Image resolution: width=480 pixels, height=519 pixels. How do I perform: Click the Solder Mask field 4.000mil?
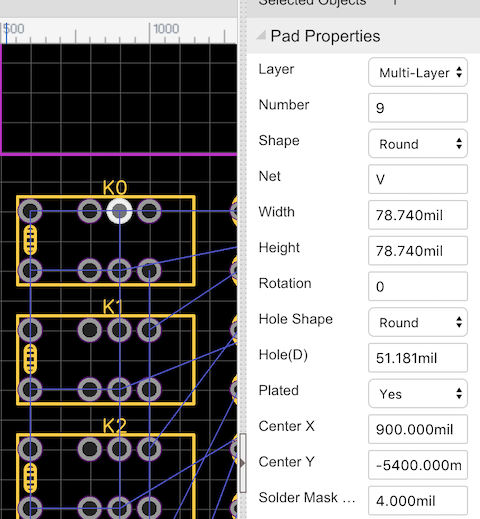point(418,501)
